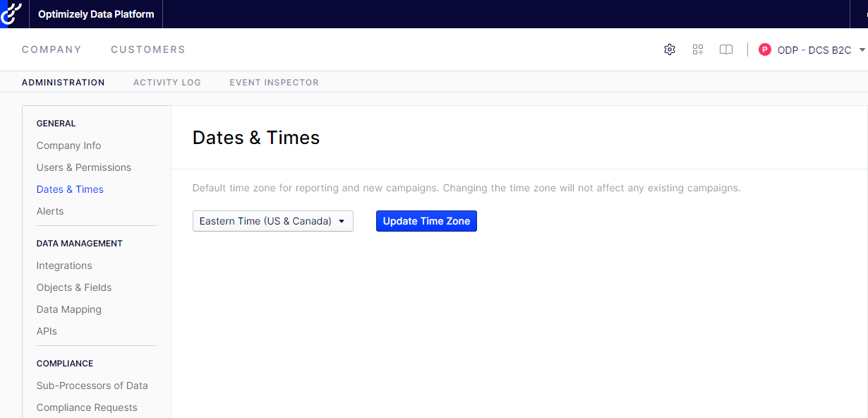Viewport: 868px width, 418px height.
Task: Open the Data Mapping page
Action: (69, 309)
